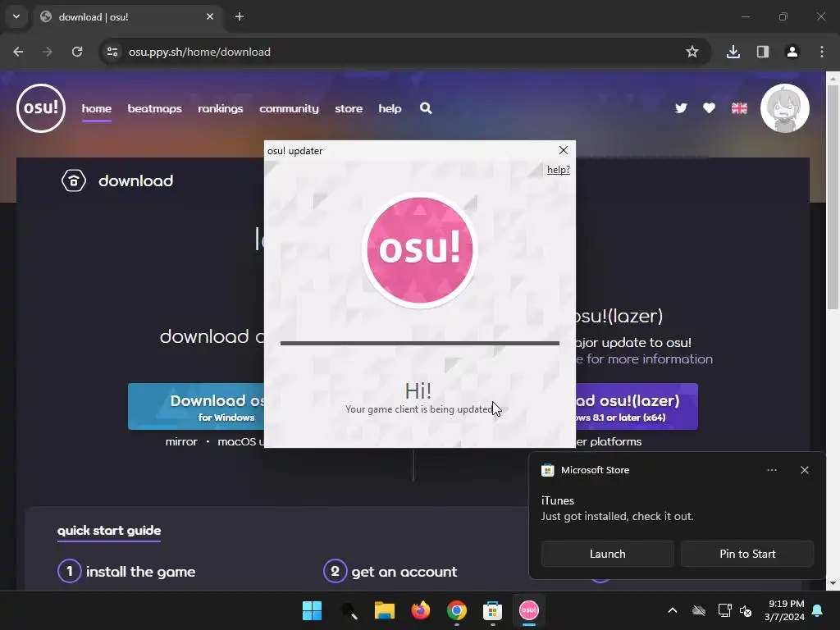Click the osu! logo in site header
Viewport: 840px width, 630px height.
click(41, 108)
